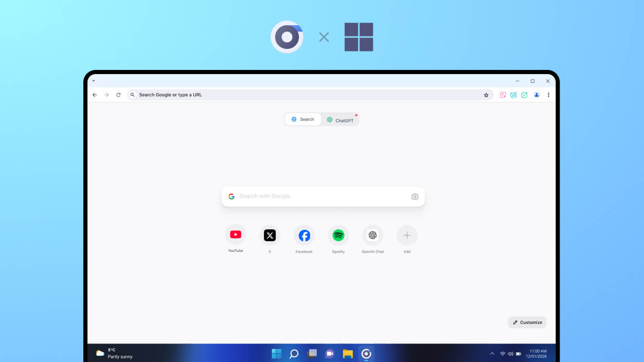Open the user profile avatar
644x362 pixels.
click(x=536, y=95)
